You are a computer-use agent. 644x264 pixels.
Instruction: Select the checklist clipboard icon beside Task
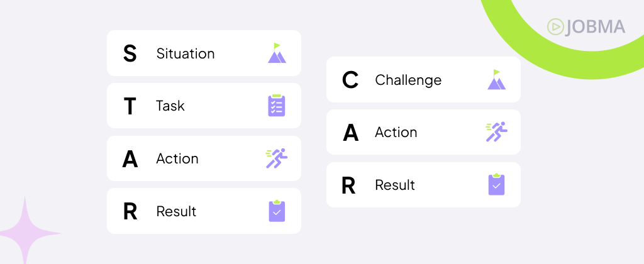click(x=277, y=106)
